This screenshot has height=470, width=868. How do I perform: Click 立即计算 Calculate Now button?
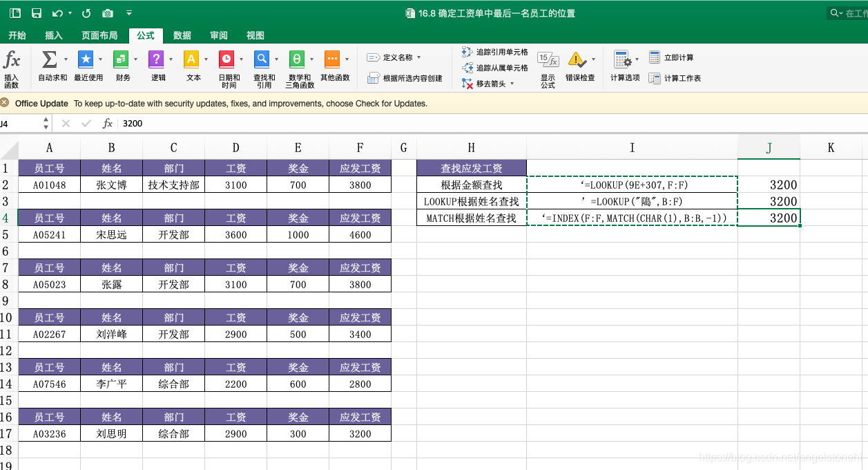[x=671, y=57]
